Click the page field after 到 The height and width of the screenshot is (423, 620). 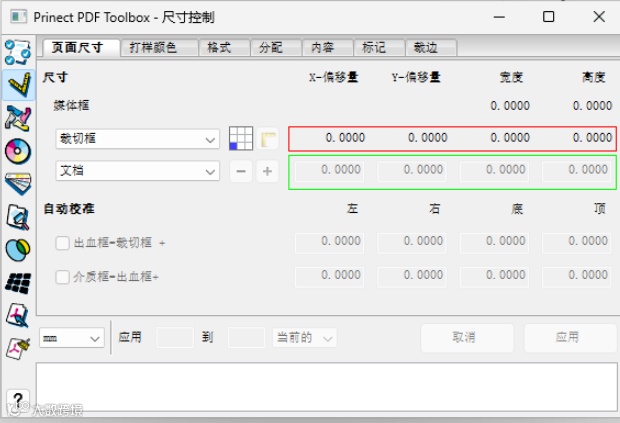click(246, 338)
